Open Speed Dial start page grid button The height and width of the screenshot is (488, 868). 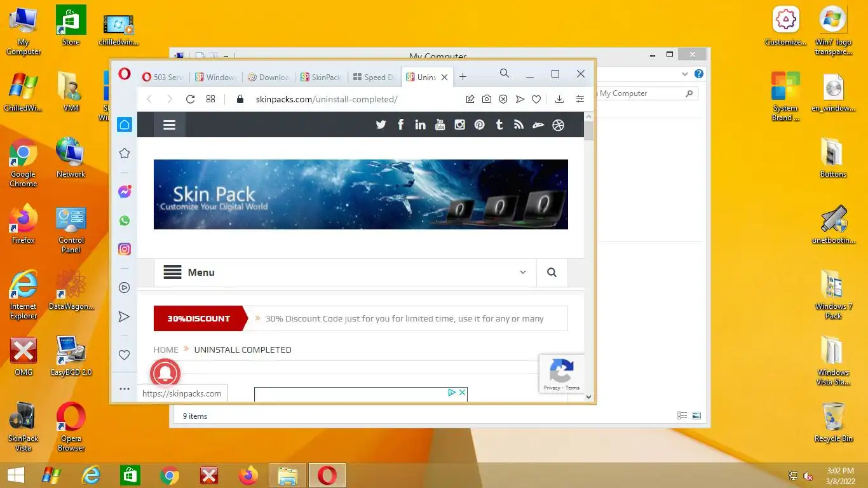[x=211, y=99]
